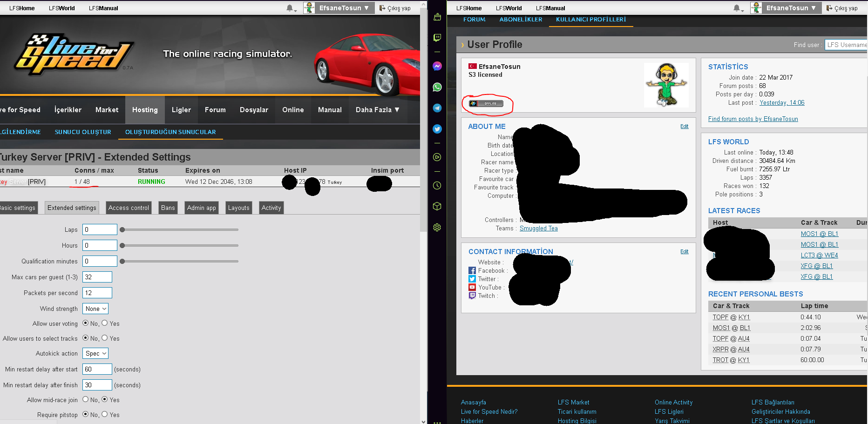Open GX Cleaner in the browser sidebar
This screenshot has width=868, height=424.
click(437, 17)
